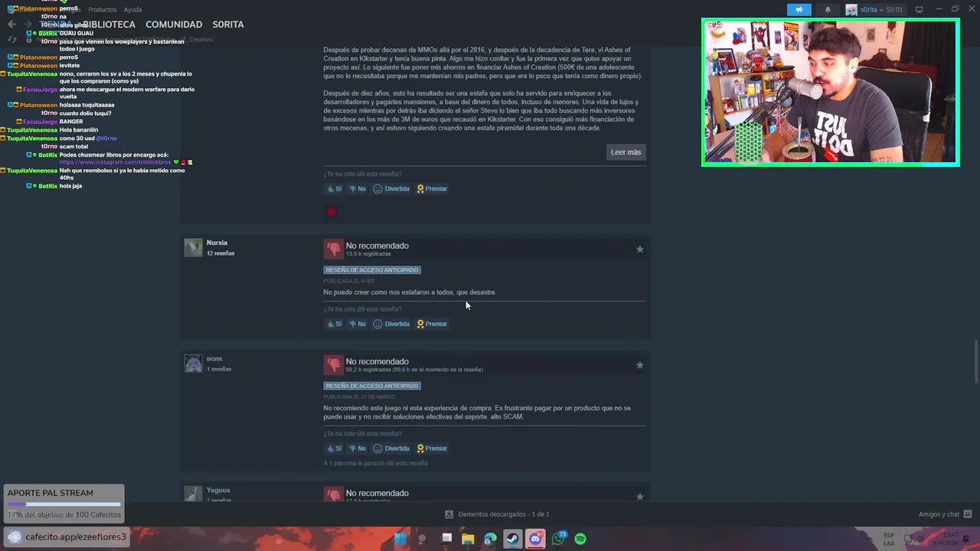Click thumbs-down icon on Nursia's review
This screenshot has height=551, width=980.
click(333, 249)
